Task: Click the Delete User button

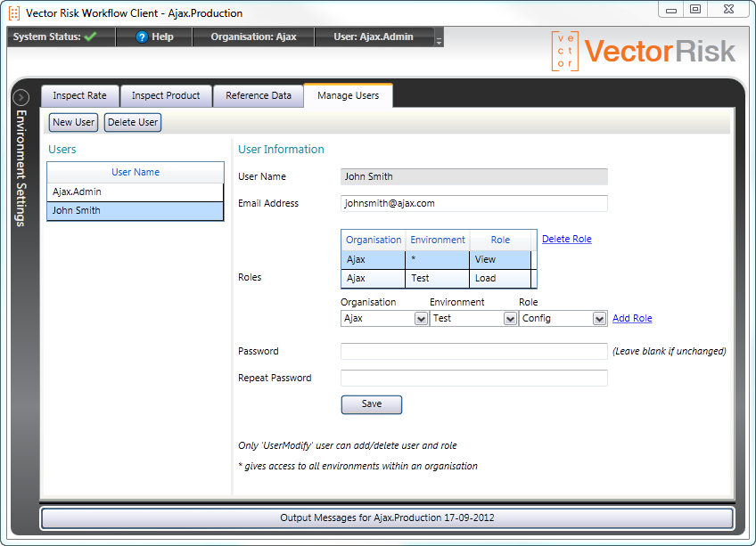Action: (x=133, y=122)
